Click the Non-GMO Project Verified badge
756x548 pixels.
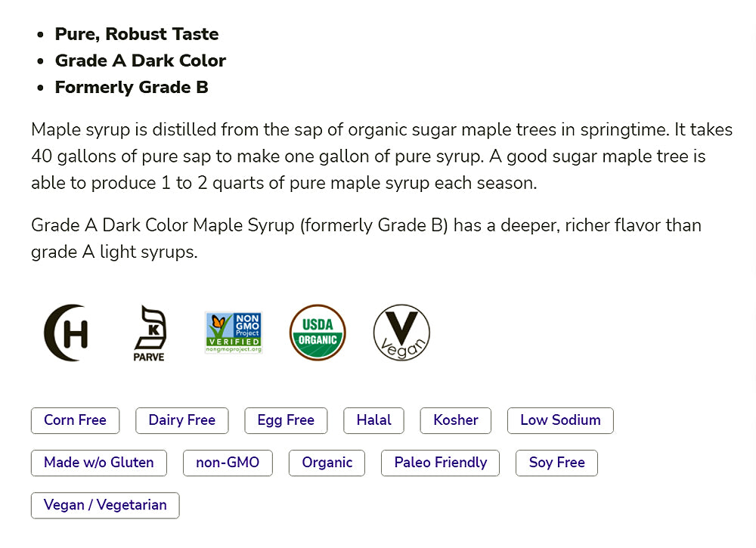coord(234,333)
